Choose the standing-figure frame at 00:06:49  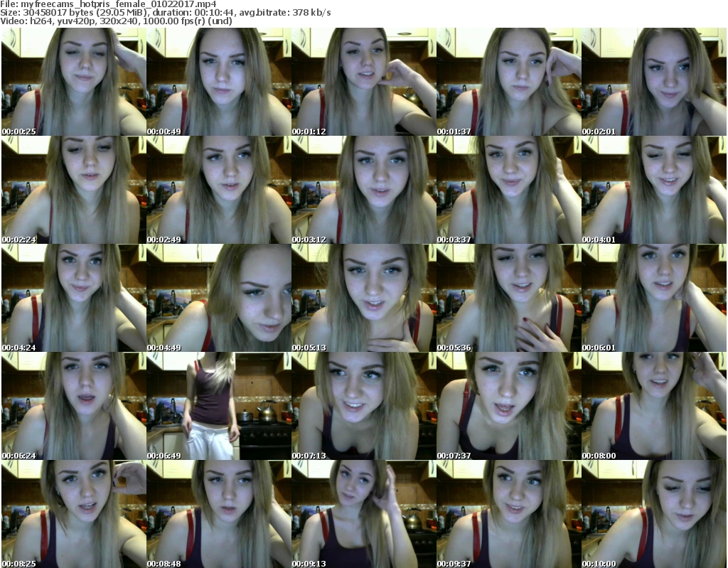coord(219,406)
